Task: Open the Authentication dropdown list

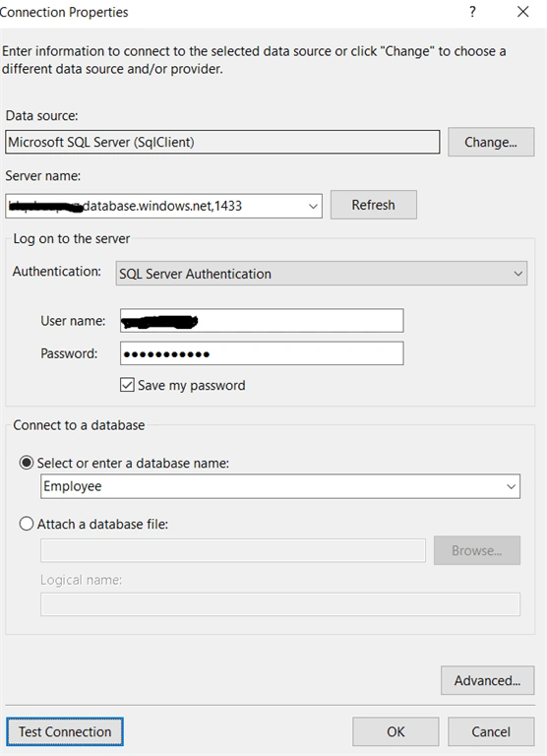Action: 321,274
